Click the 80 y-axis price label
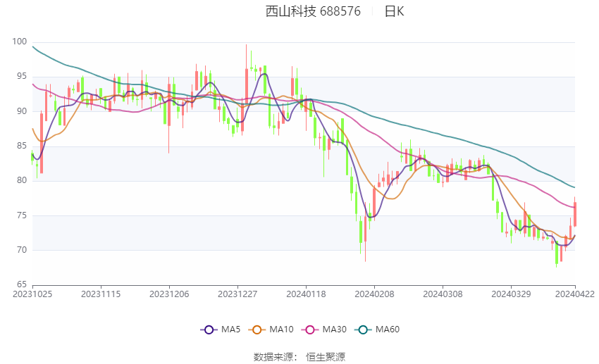This screenshot has width=599, height=364. 22,180
